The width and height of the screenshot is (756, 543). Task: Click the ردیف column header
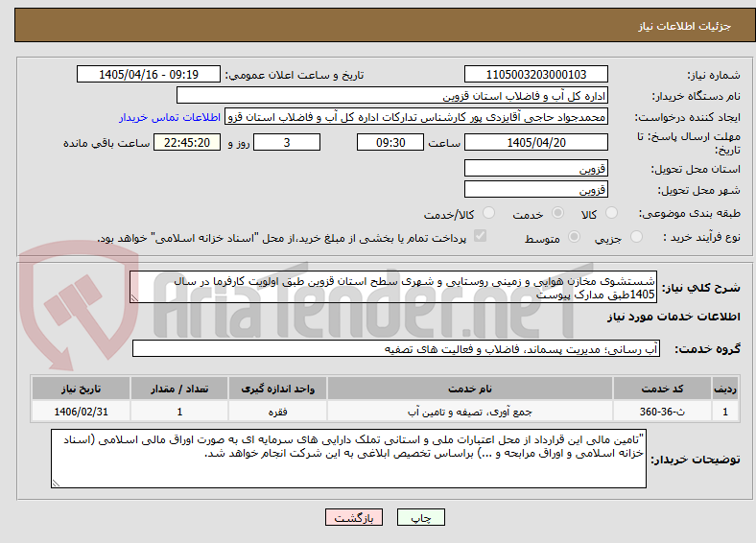click(725, 389)
